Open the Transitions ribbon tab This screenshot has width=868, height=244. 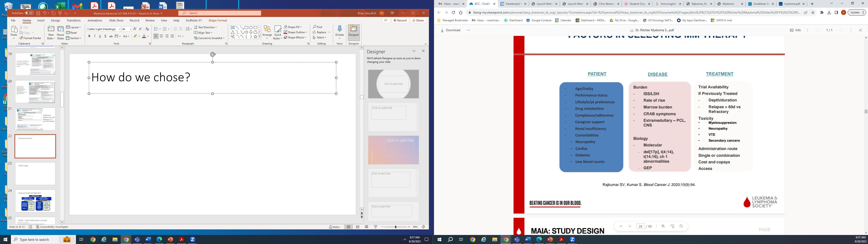73,21
